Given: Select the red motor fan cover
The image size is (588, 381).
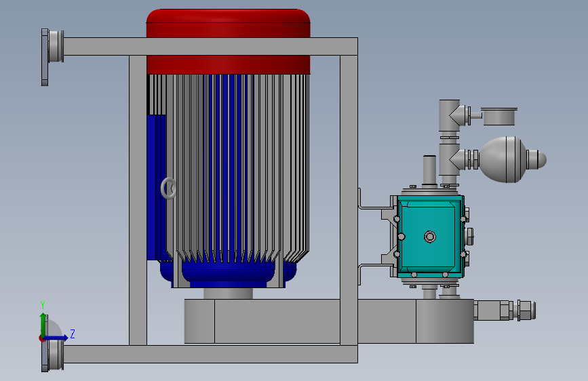Looking at the screenshot, I should (228, 41).
